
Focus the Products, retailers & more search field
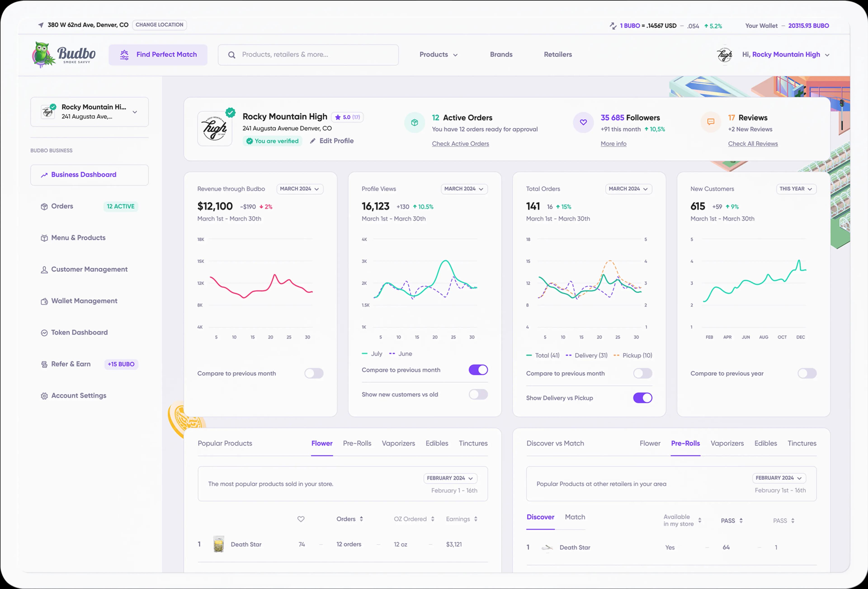pos(308,55)
